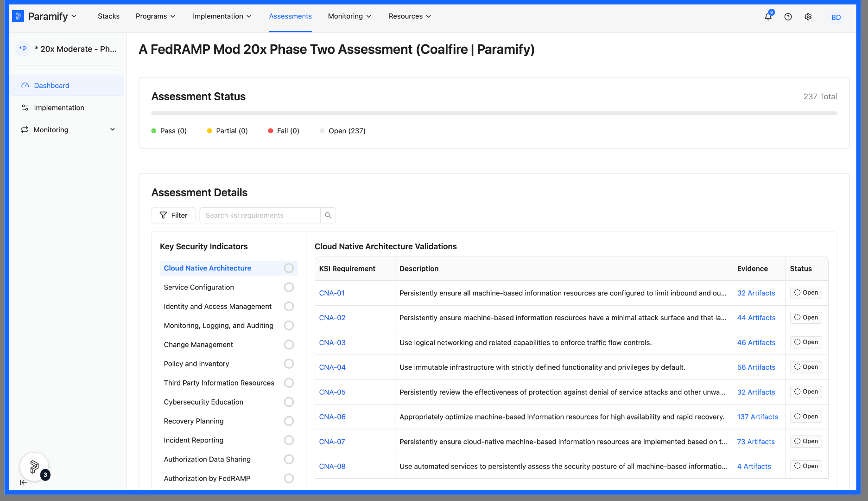This screenshot has width=868, height=501.
Task: Open the 73 Artifacts link
Action: click(x=756, y=442)
